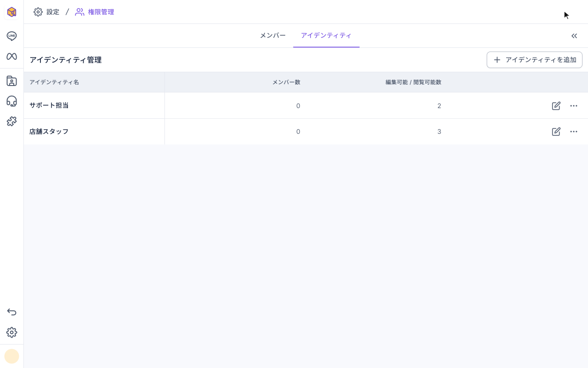The width and height of the screenshot is (588, 368).
Task: Open the settings gear at the bottom of the sidebar
Action: 11,332
